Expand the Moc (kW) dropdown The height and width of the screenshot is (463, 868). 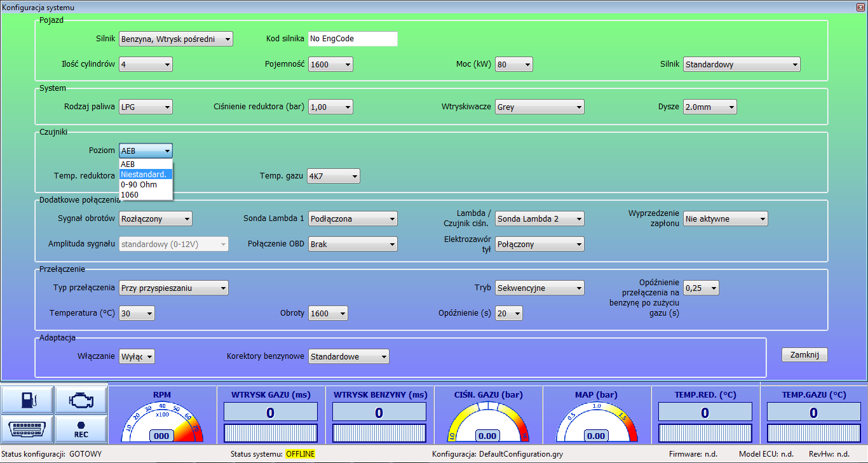(514, 64)
